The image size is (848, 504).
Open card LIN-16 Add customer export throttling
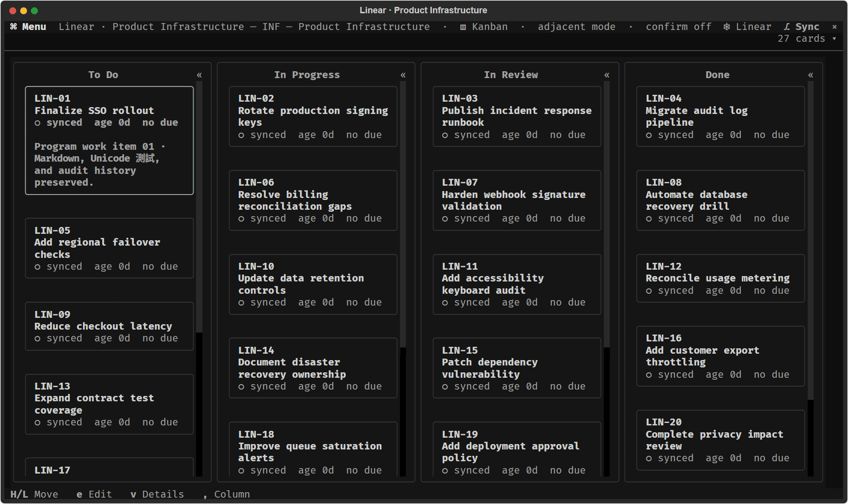721,356
